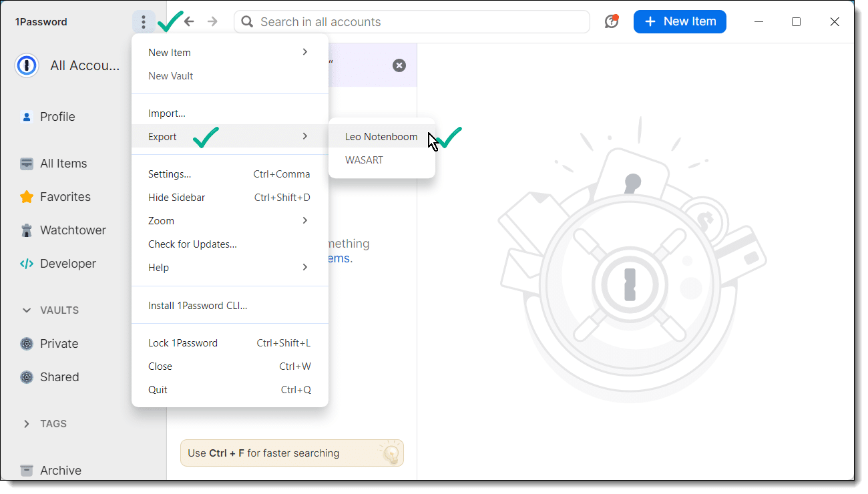Select Leo Notenboom account for export
Screen dimensions: 868x494
pos(381,137)
